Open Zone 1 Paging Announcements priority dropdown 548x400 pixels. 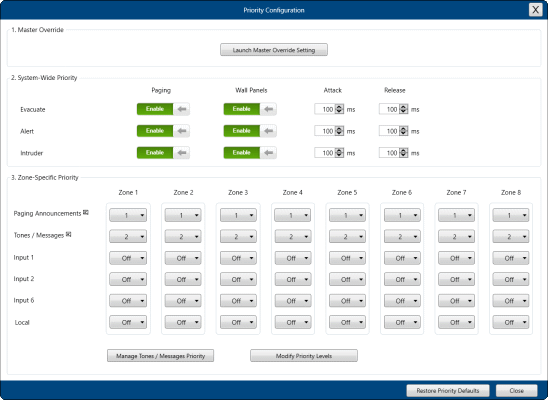(x=128, y=215)
